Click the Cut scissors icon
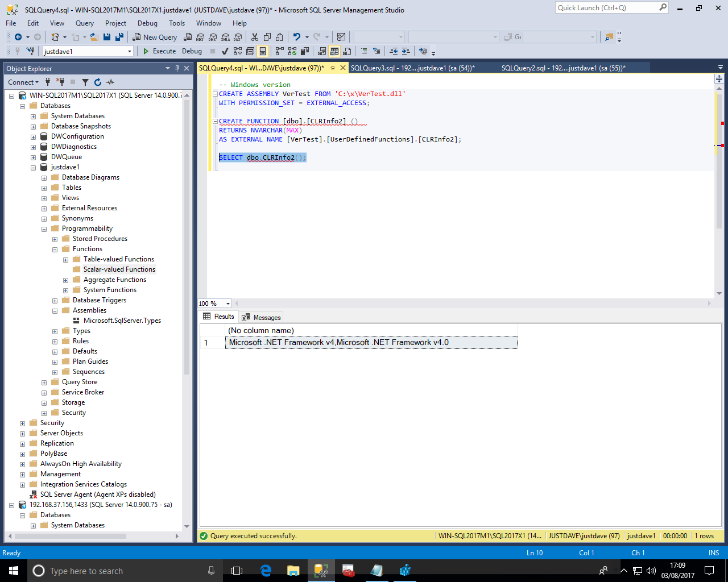 coord(254,38)
